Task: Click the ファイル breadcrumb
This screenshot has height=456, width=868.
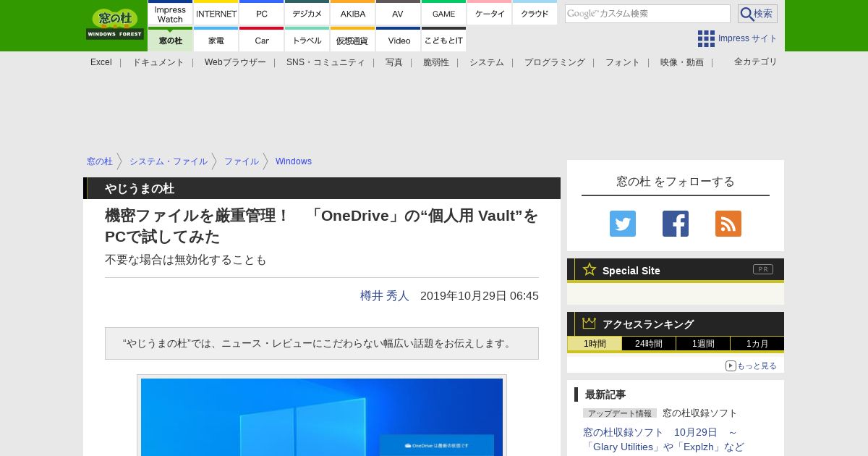Action: pos(242,161)
